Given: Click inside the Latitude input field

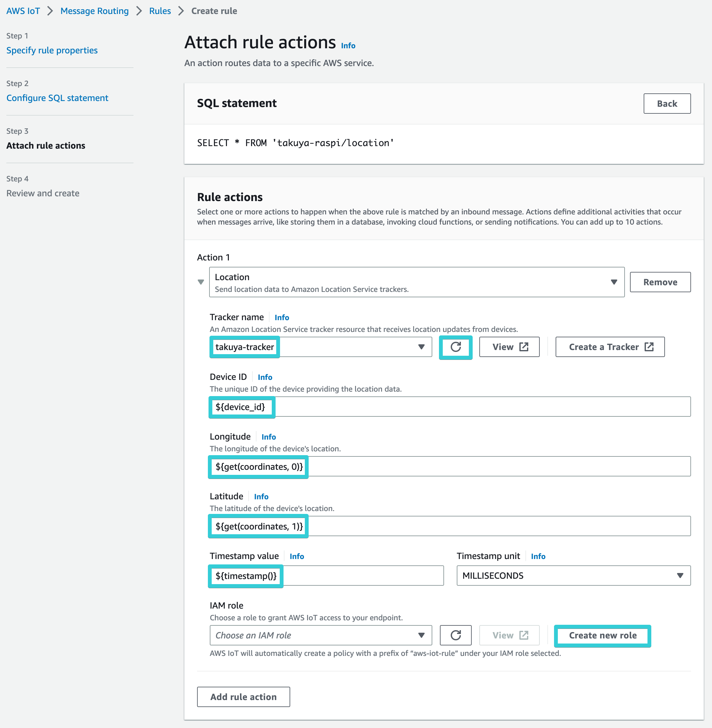Looking at the screenshot, I should (x=449, y=526).
